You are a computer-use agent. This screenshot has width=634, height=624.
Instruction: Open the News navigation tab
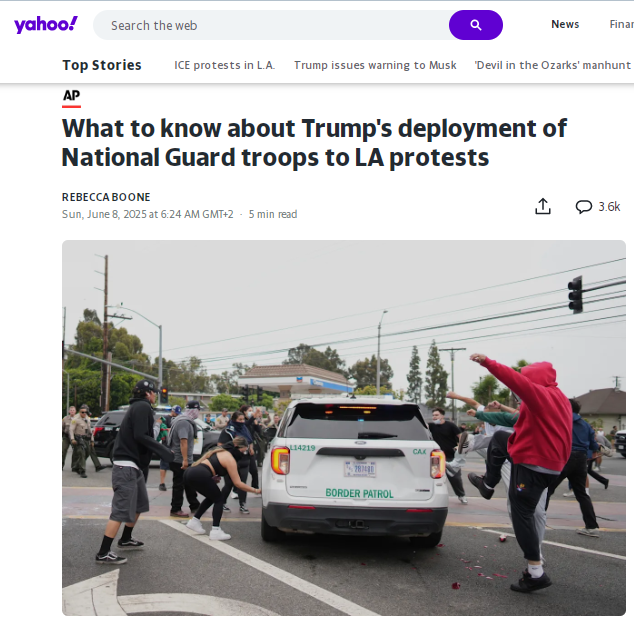(x=565, y=24)
